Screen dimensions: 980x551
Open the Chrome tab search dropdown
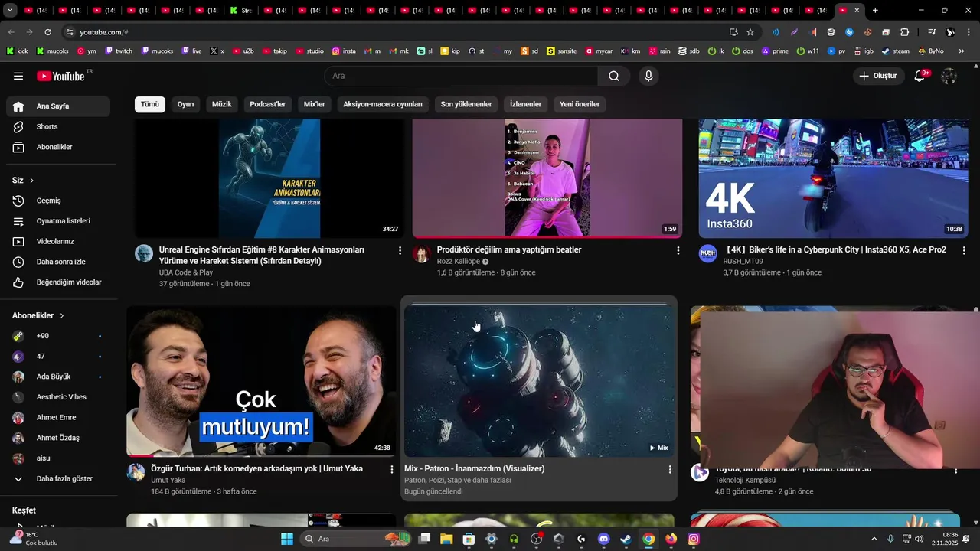point(11,11)
